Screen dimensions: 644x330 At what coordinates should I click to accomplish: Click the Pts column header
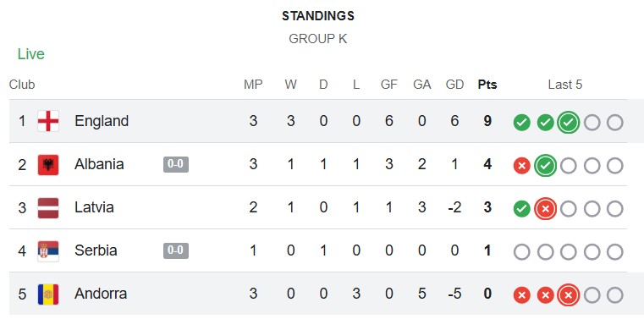pos(487,85)
